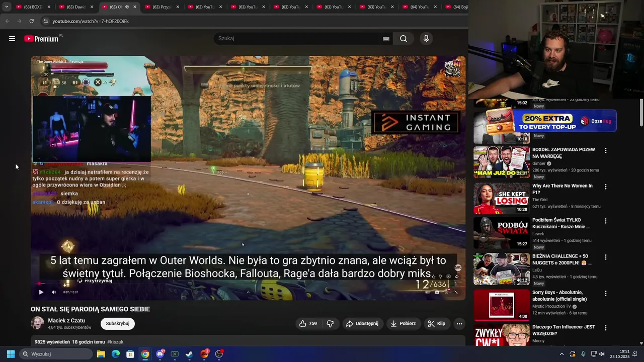Open Podbiłem Świat TYLKO Kusznikami thumbnail
This screenshot has width=644, height=362.
[502, 233]
